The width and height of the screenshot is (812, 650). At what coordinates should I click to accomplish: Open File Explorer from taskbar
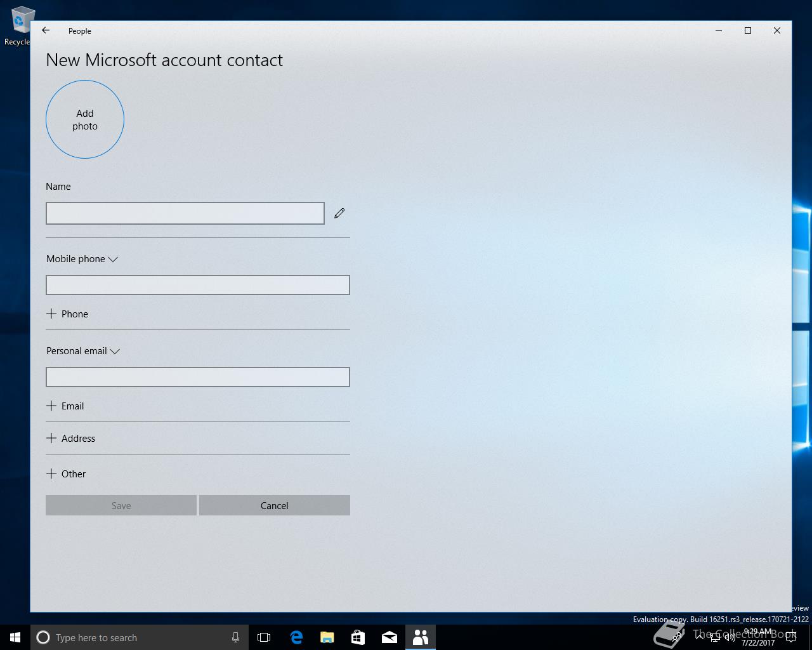327,637
